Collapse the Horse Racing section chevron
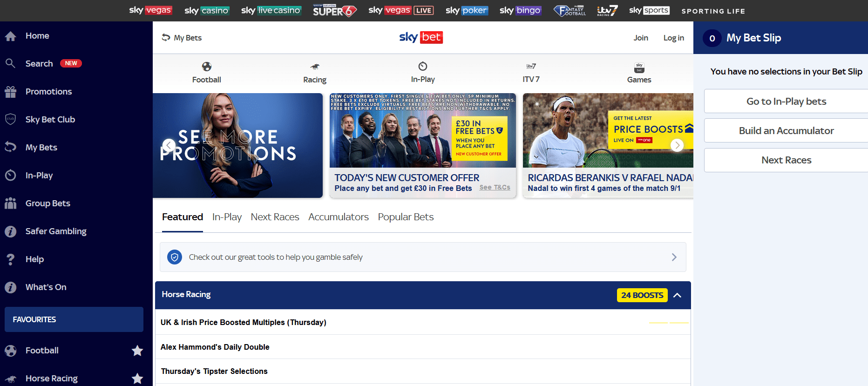Image resolution: width=868 pixels, height=386 pixels. click(678, 295)
